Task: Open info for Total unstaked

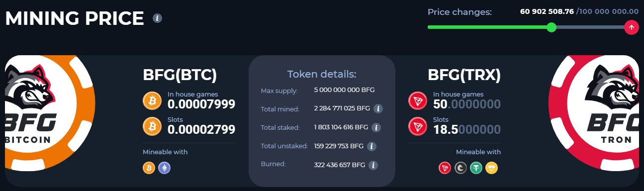Action: (x=371, y=146)
